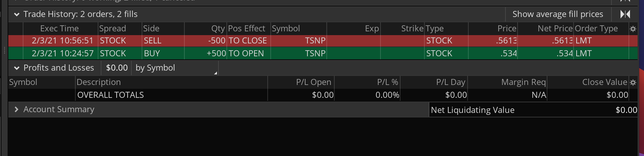The image size is (644, 156).
Task: Sort trades by Exec Time column header
Action: (x=59, y=29)
